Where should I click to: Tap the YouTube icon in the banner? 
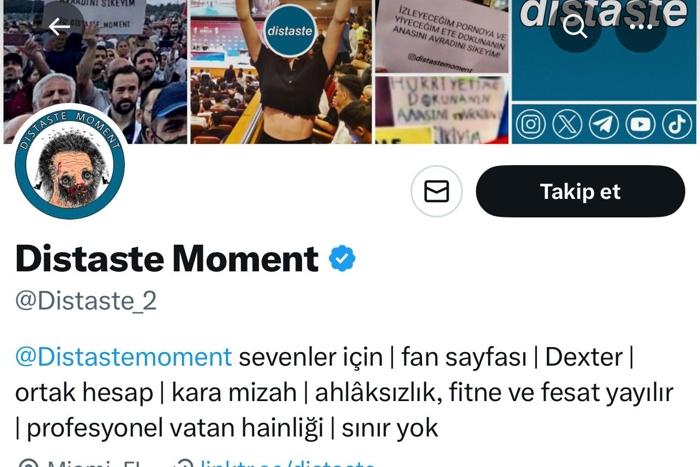coord(640,124)
